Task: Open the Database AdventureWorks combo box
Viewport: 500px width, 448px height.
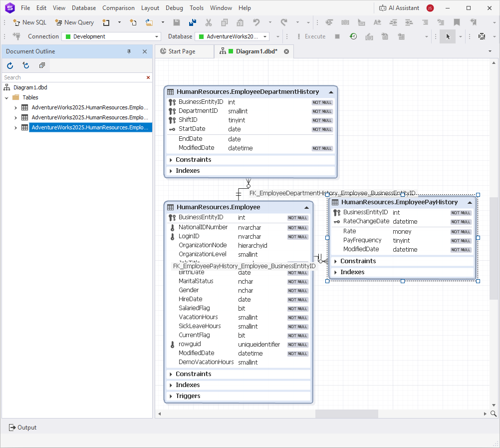Action: [232, 36]
